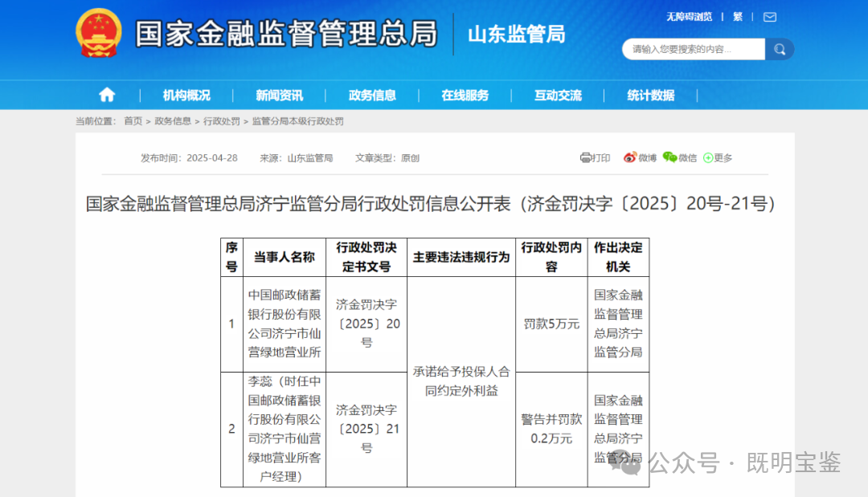Click the 序号 table header
Viewport: 868px width, 497px height.
click(x=232, y=257)
